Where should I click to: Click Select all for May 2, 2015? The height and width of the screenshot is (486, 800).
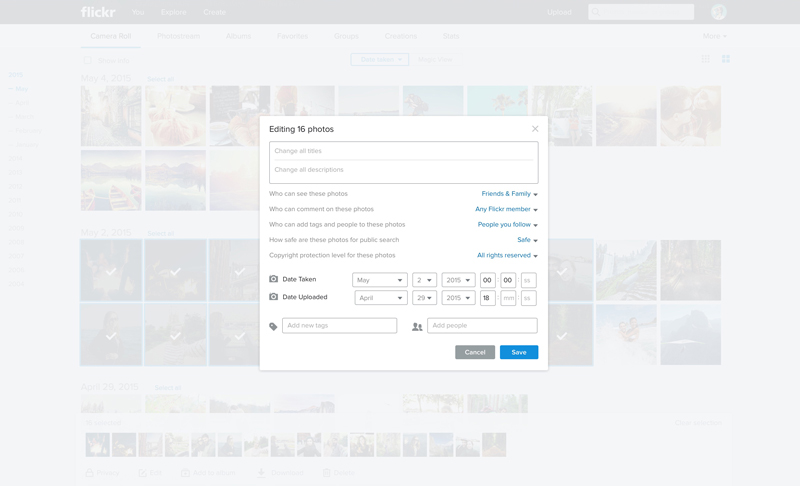[x=160, y=234]
